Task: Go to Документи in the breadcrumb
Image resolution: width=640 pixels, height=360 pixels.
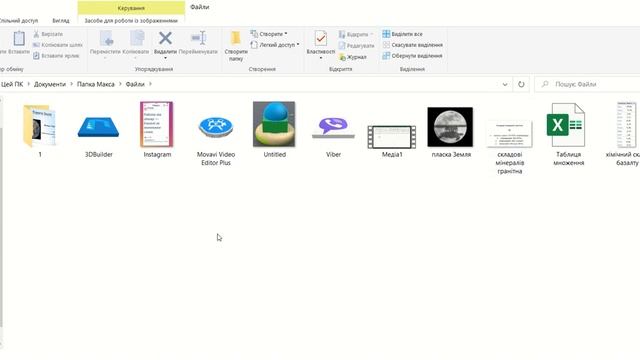Action: tap(50, 84)
